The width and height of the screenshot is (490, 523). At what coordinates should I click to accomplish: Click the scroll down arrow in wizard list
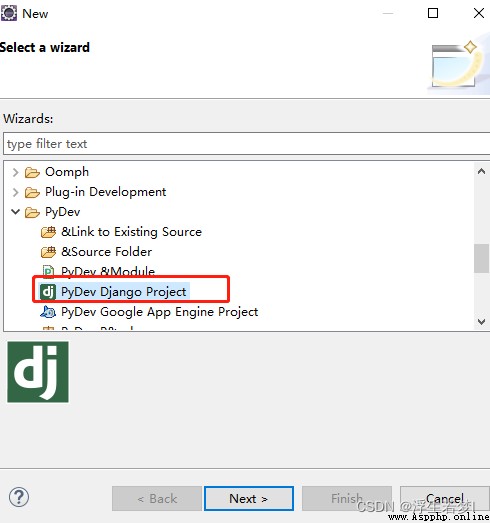(x=481, y=322)
